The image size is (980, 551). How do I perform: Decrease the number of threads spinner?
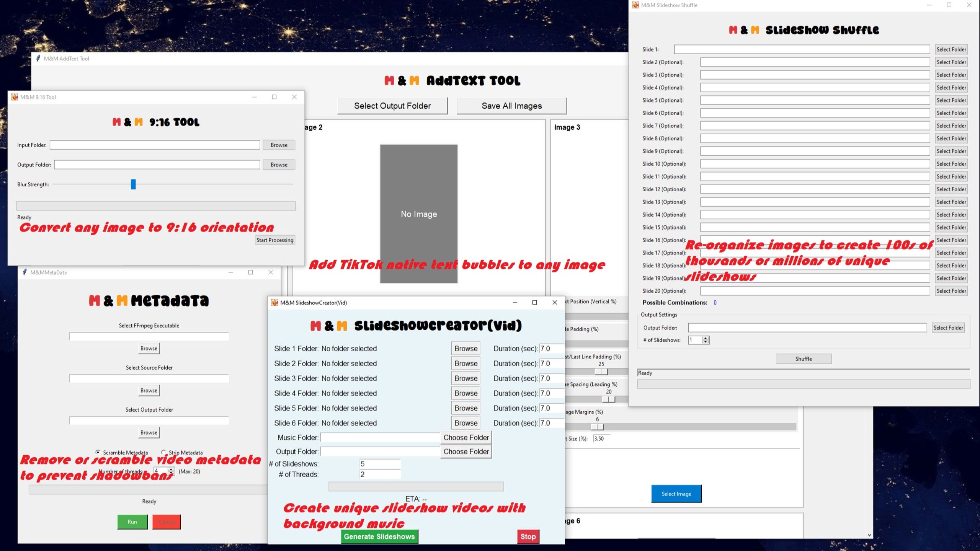[171, 473]
